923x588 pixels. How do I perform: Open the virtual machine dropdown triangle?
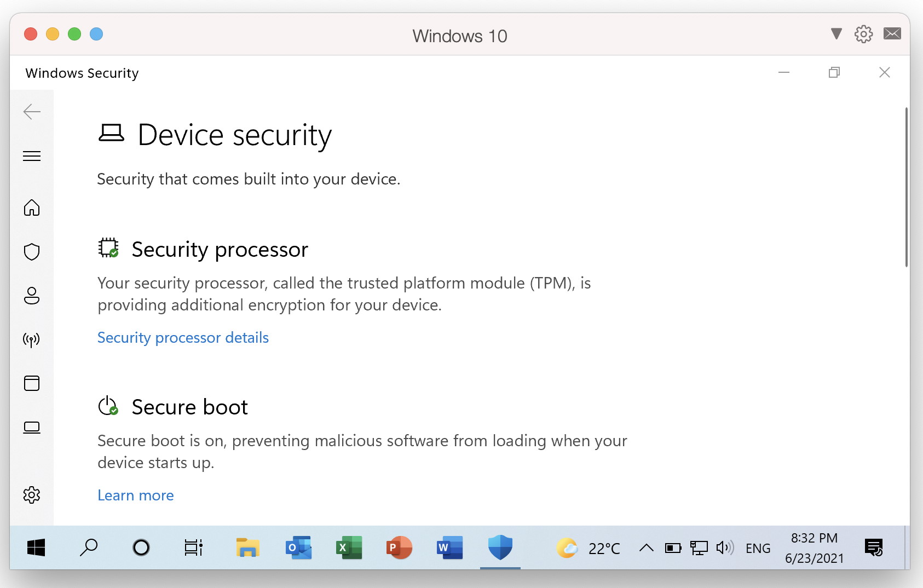(x=836, y=34)
